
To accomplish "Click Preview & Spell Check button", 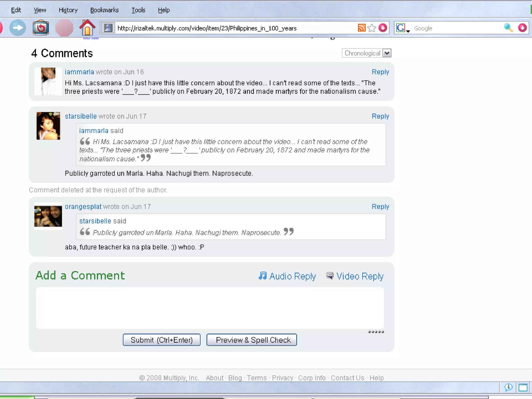I will [251, 340].
